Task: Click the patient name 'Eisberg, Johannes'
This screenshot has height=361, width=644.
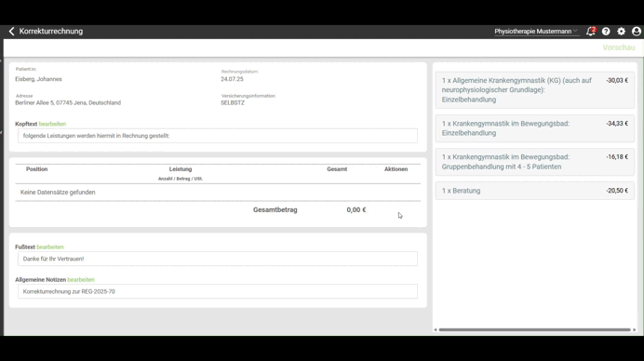Action: coord(38,79)
